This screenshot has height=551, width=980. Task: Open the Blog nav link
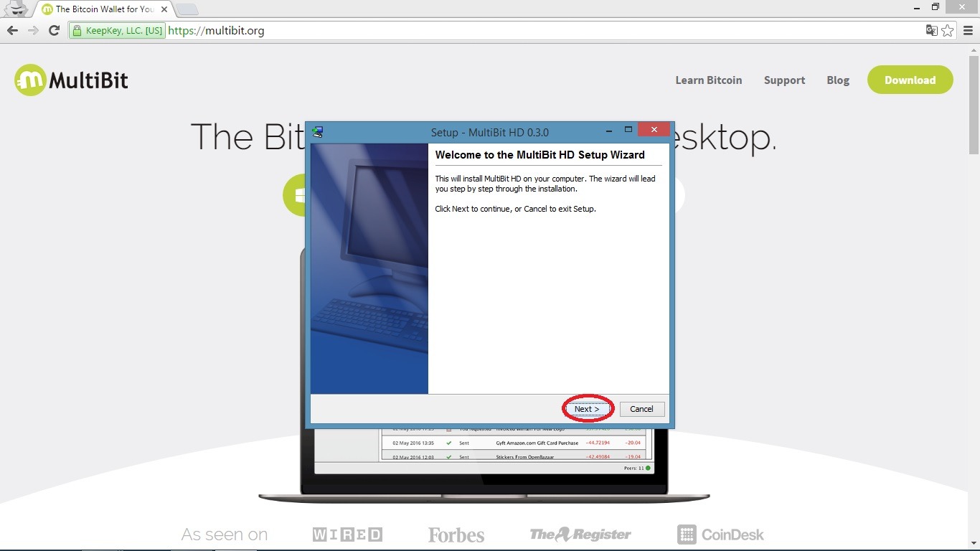(x=837, y=80)
